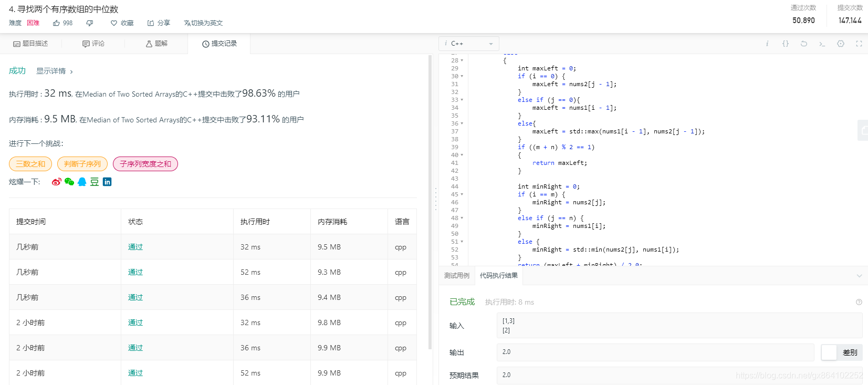
Task: Click the help question-mark icon beside 执行用时
Action: [859, 302]
